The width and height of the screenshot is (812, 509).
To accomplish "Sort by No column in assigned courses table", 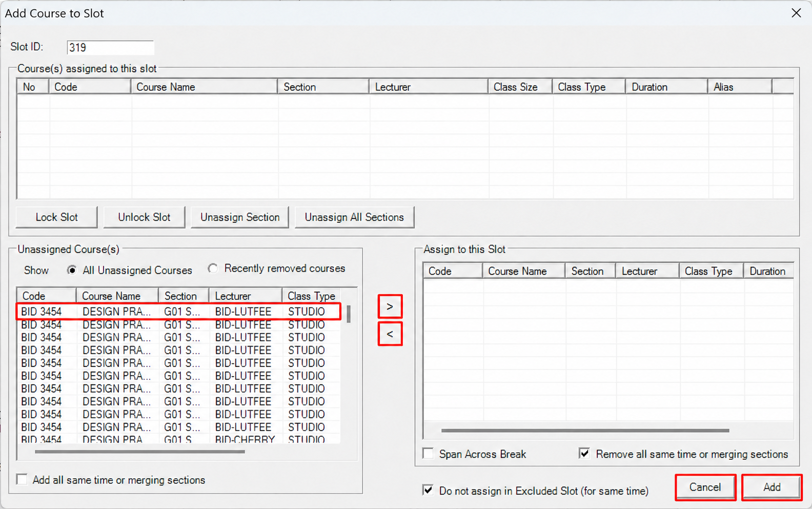I will coord(33,87).
